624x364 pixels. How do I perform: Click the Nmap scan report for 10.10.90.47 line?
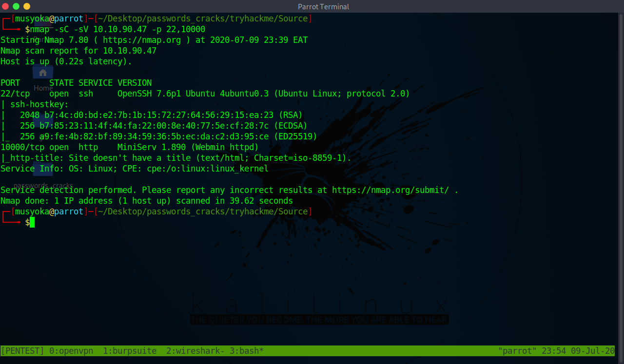[78, 51]
